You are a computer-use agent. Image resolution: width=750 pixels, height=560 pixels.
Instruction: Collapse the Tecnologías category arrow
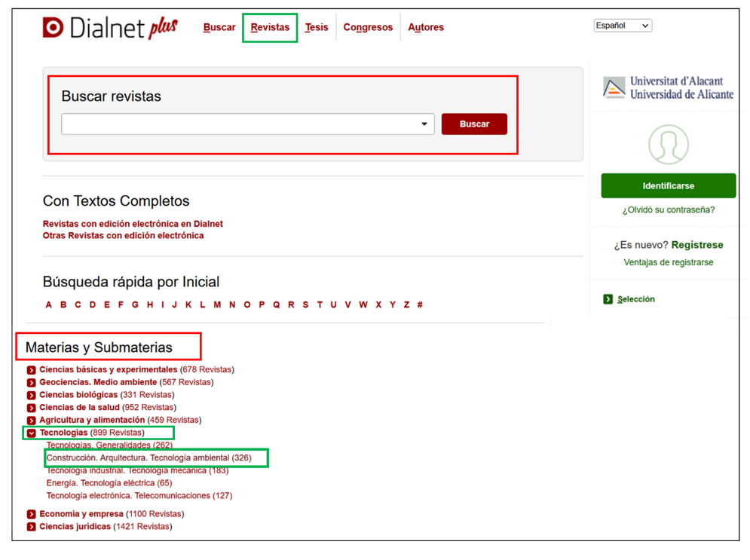coord(32,433)
